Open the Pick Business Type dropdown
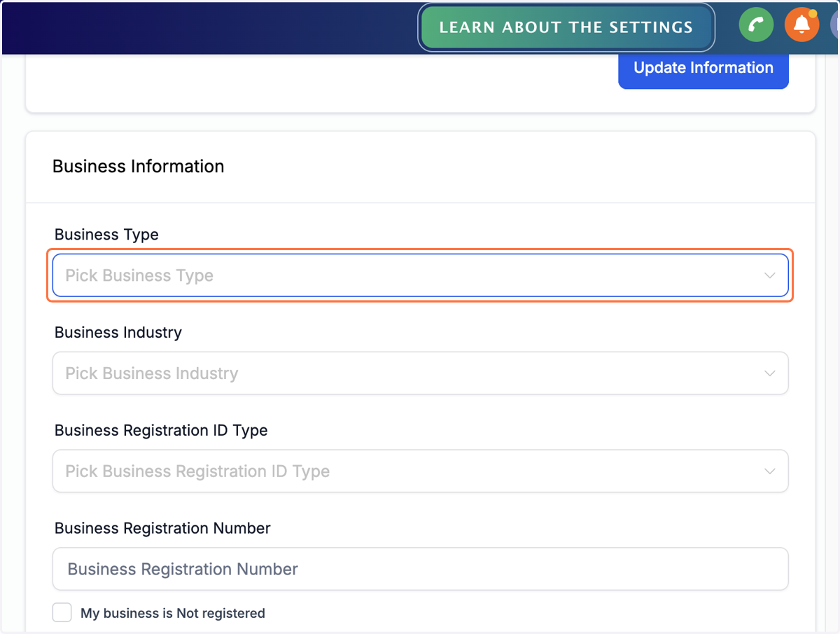 [421, 275]
